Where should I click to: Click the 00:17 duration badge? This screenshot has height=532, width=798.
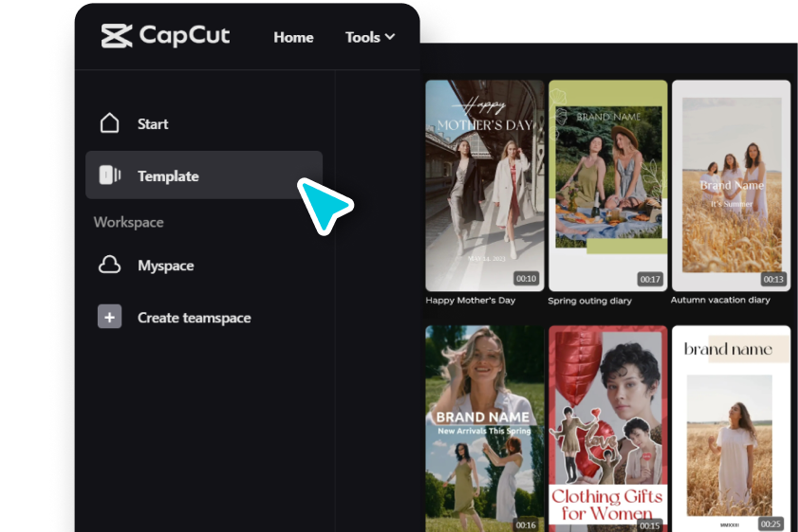pyautogui.click(x=650, y=279)
